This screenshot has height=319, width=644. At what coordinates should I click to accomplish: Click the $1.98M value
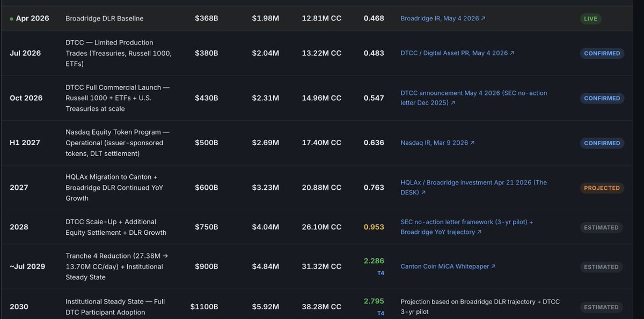pos(266,18)
